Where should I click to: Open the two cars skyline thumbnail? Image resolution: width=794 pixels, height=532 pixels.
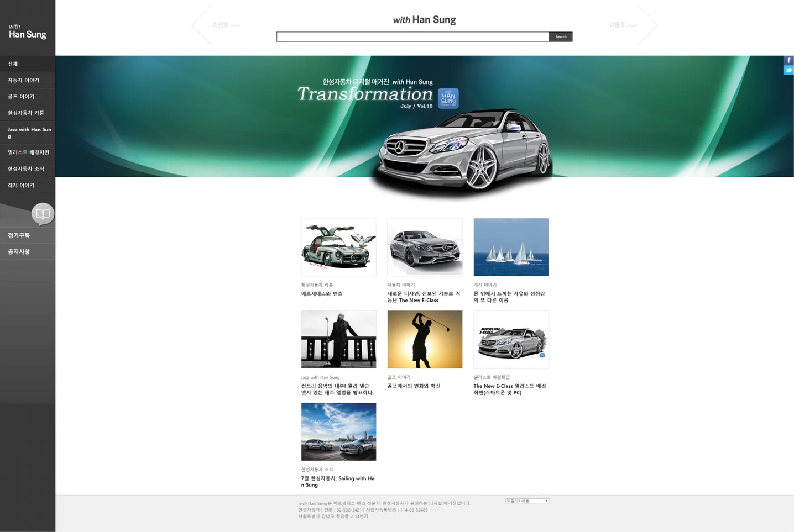point(338,431)
